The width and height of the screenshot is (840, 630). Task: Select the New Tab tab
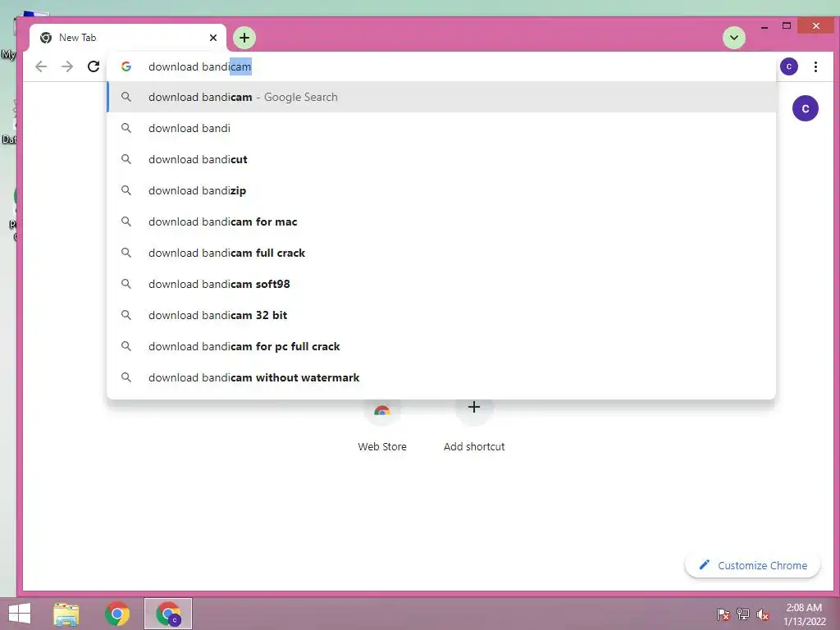(x=127, y=38)
